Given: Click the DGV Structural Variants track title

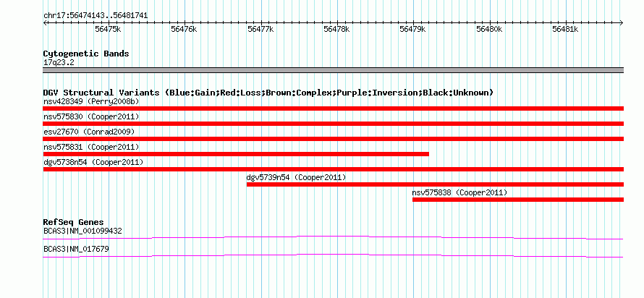Looking at the screenshot, I should coord(268,93).
